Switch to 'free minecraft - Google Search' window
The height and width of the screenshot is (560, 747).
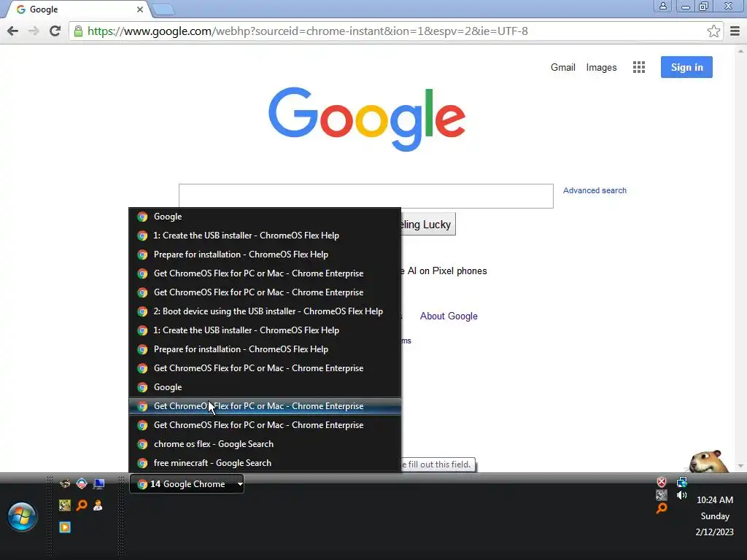265,463
